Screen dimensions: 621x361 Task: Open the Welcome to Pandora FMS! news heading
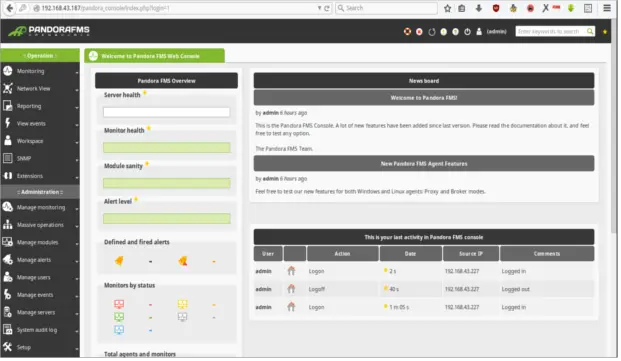(424, 98)
